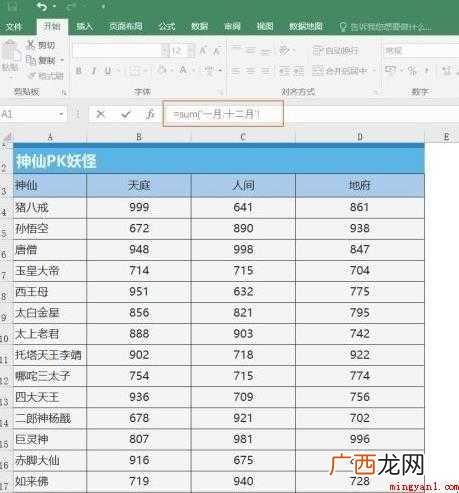Expand the Alignment (对齐方式) dialog launcher
The image size is (459, 493).
click(x=376, y=92)
